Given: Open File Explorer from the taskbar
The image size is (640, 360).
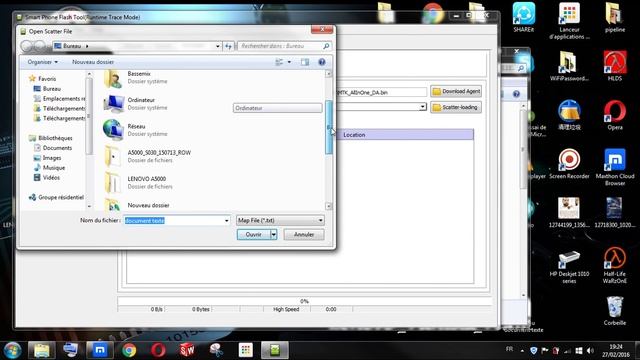Looking at the screenshot, I should tap(42, 350).
